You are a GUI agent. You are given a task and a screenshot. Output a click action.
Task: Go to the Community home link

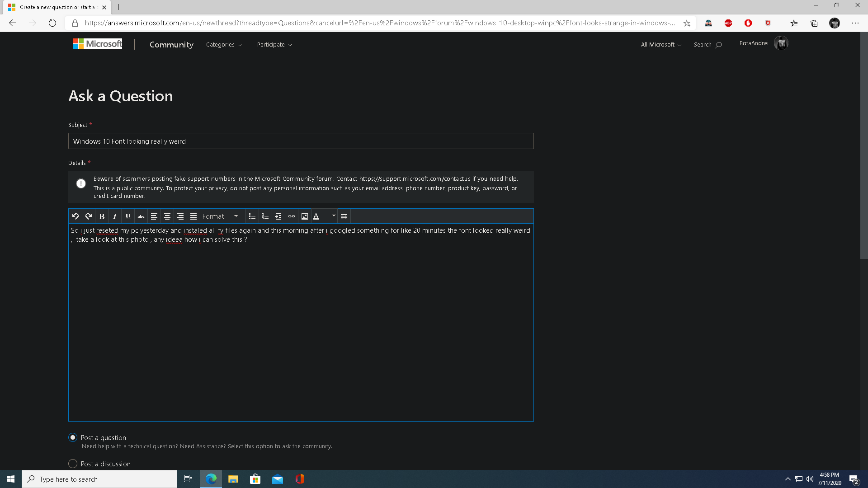[x=171, y=45]
